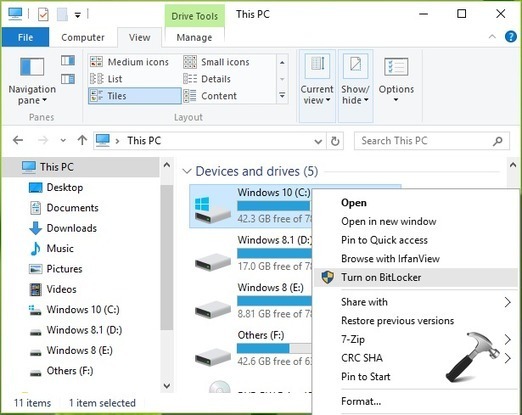The width and height of the screenshot is (522, 415).
Task: Select Windows 10 (C:) drive tile icon
Action: [x=213, y=209]
